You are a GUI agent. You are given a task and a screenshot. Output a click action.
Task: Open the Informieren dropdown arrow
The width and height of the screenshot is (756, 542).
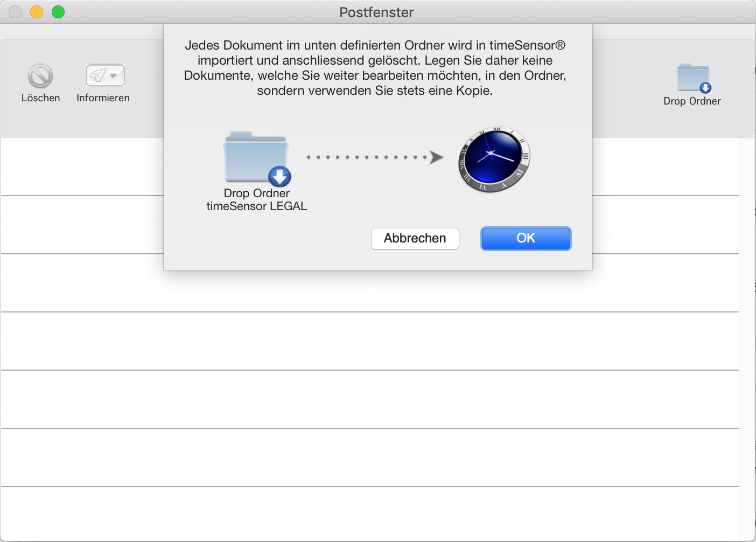coord(114,76)
